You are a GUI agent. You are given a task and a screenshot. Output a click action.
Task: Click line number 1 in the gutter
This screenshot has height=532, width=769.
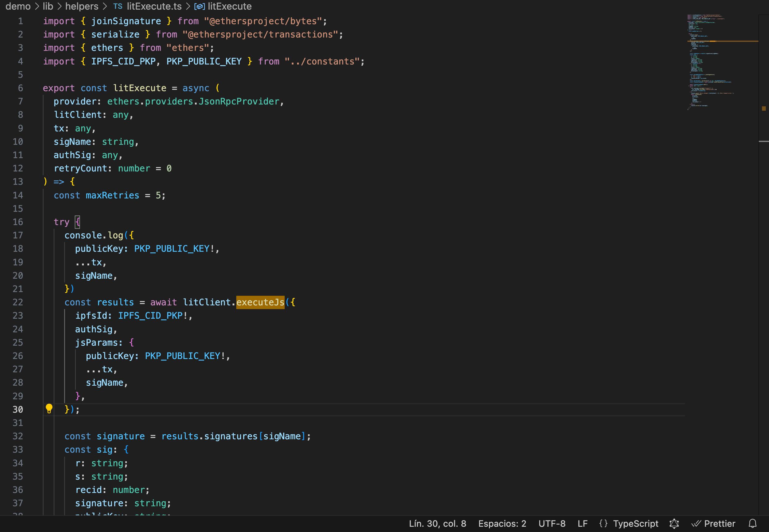pyautogui.click(x=20, y=21)
